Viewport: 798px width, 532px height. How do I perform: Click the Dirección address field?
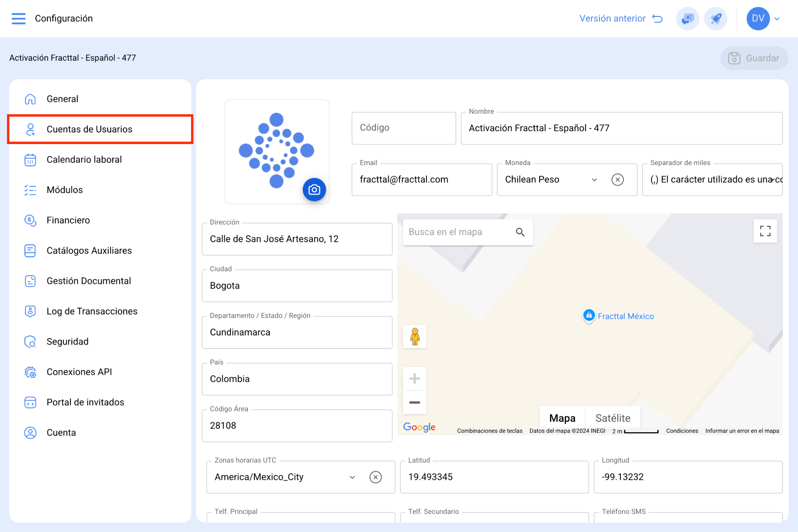297,239
